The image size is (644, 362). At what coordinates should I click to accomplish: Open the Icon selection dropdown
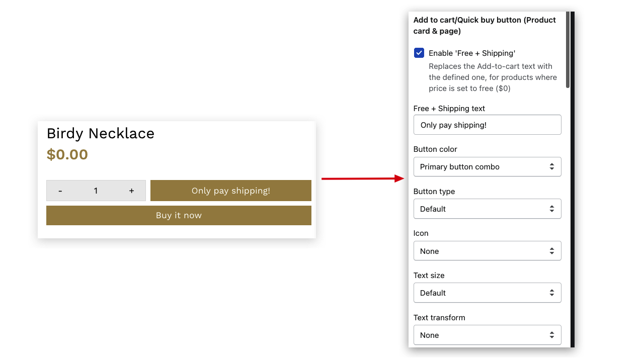point(487,251)
